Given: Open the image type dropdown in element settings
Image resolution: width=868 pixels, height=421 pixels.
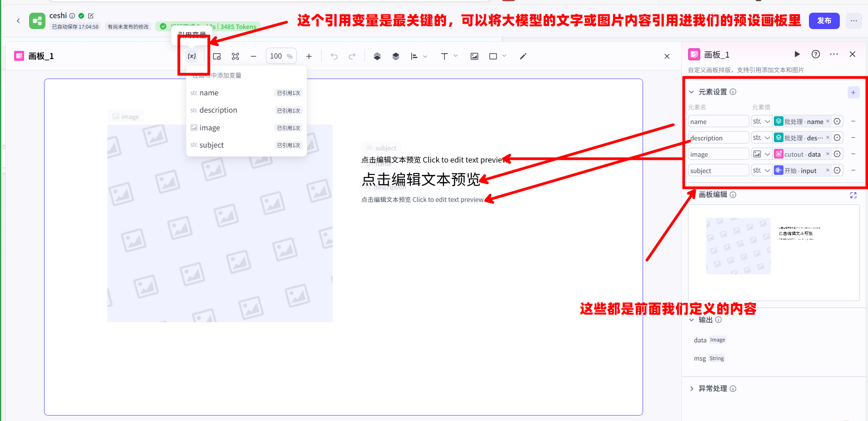Looking at the screenshot, I should (761, 154).
